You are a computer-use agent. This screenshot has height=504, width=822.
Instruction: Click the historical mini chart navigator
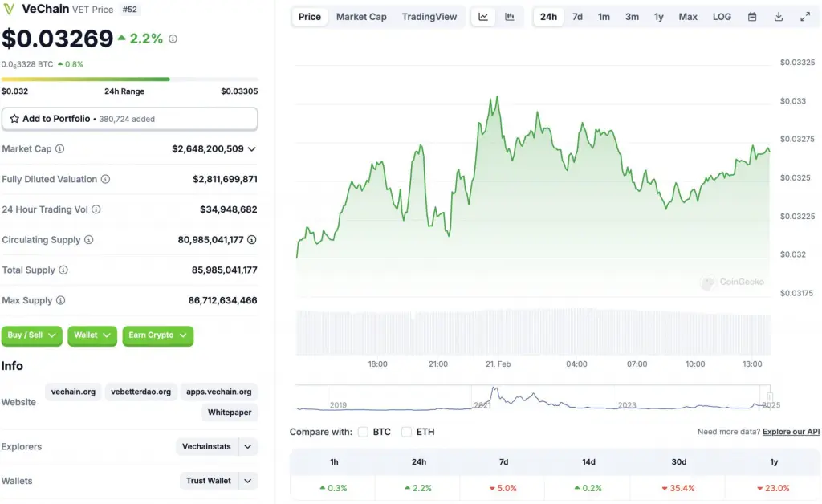pyautogui.click(x=533, y=398)
